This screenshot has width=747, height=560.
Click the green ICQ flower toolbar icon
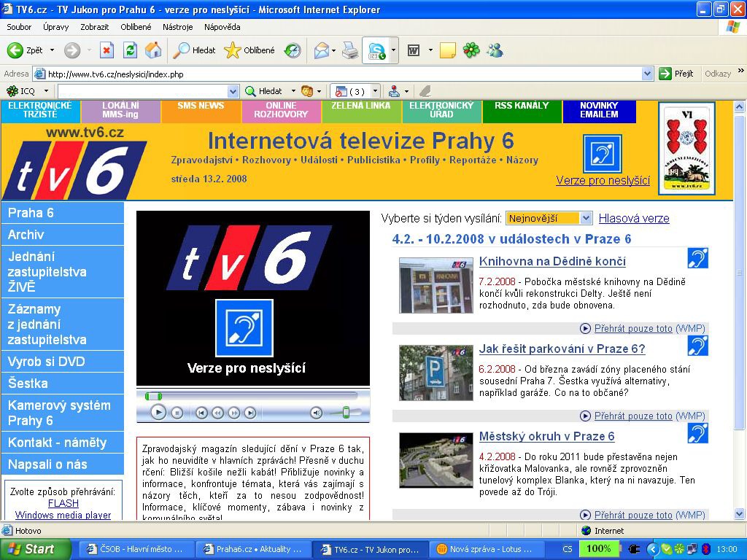click(x=471, y=50)
